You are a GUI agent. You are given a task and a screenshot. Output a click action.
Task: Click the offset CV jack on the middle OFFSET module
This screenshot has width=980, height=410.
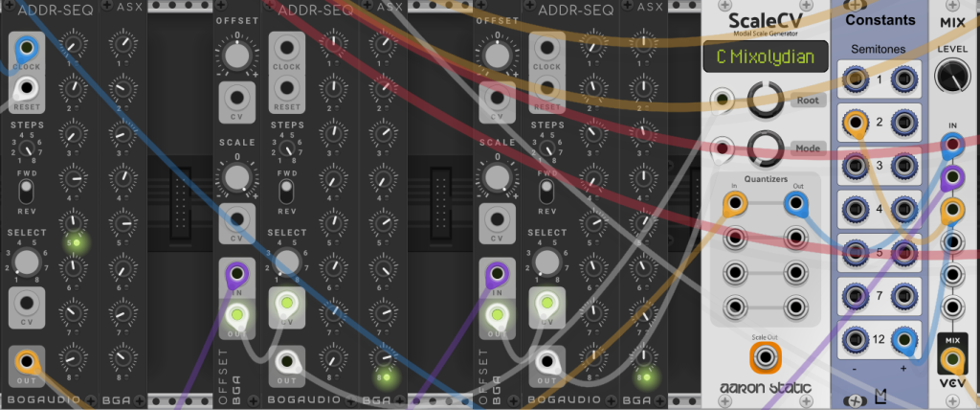[236, 99]
